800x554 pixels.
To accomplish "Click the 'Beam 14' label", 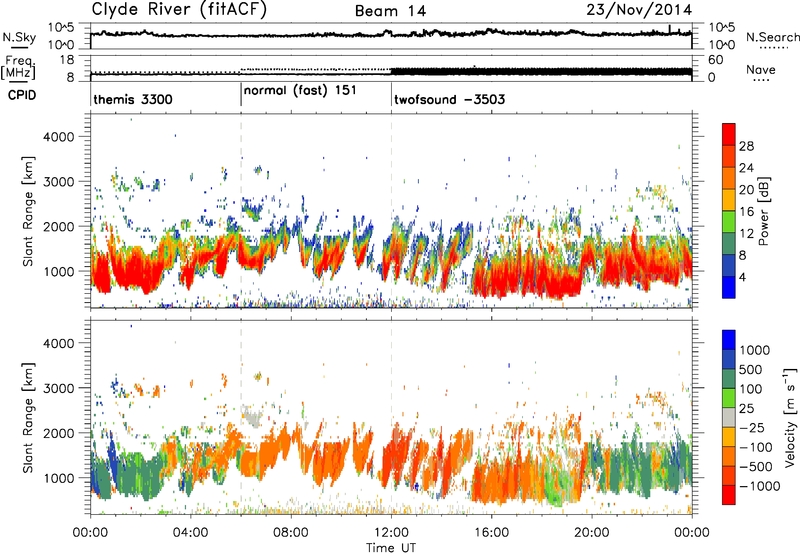I will [390, 11].
